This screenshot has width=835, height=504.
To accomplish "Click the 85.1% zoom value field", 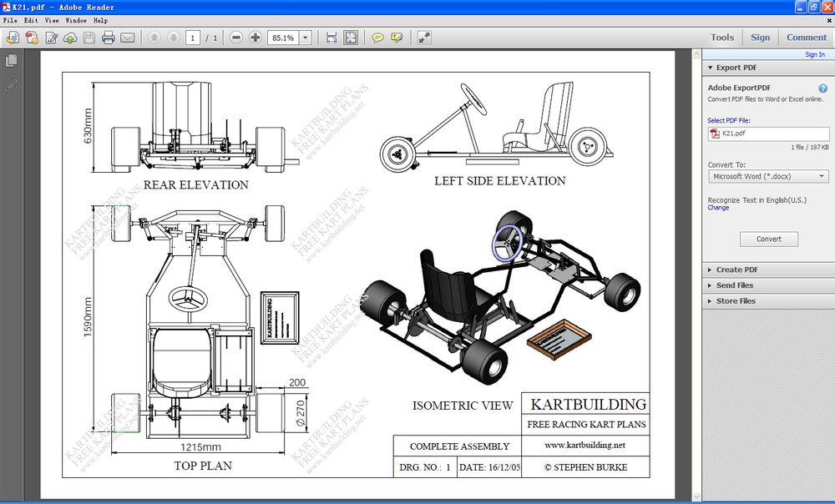I will [283, 38].
